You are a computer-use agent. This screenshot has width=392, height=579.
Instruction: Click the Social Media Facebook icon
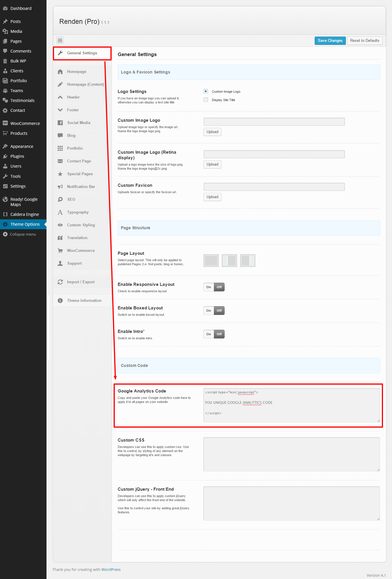click(60, 123)
